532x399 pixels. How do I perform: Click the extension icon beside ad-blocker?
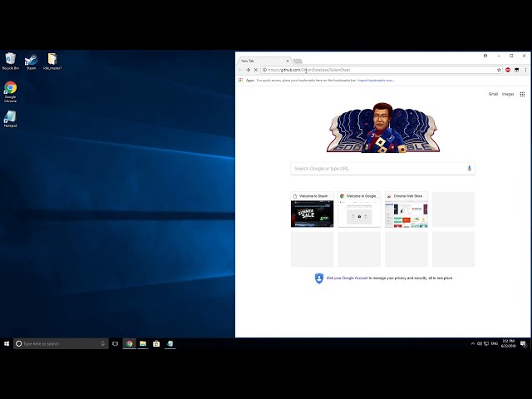[x=517, y=70]
